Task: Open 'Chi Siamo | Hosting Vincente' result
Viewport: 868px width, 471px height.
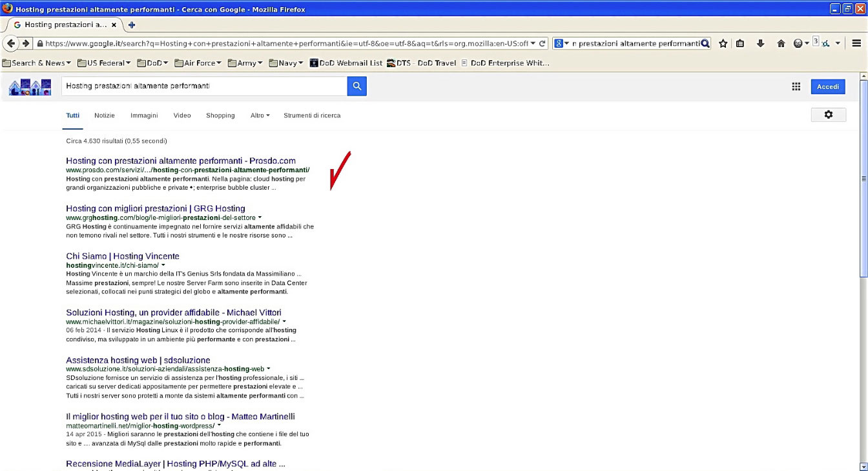Action: [x=123, y=256]
